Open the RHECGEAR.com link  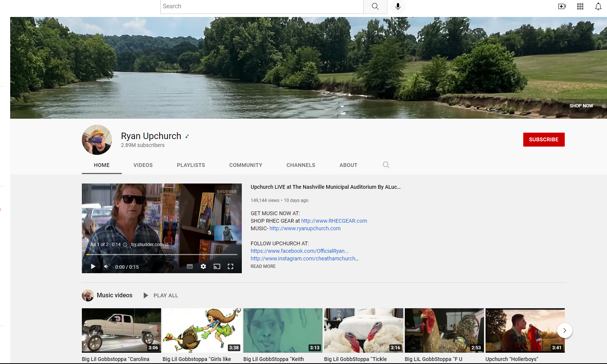point(334,221)
